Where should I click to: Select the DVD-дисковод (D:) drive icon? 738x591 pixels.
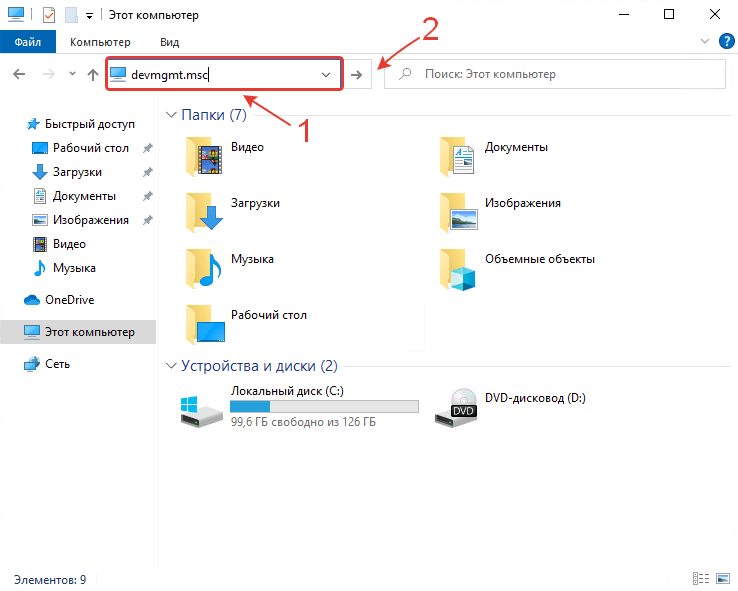(456, 408)
